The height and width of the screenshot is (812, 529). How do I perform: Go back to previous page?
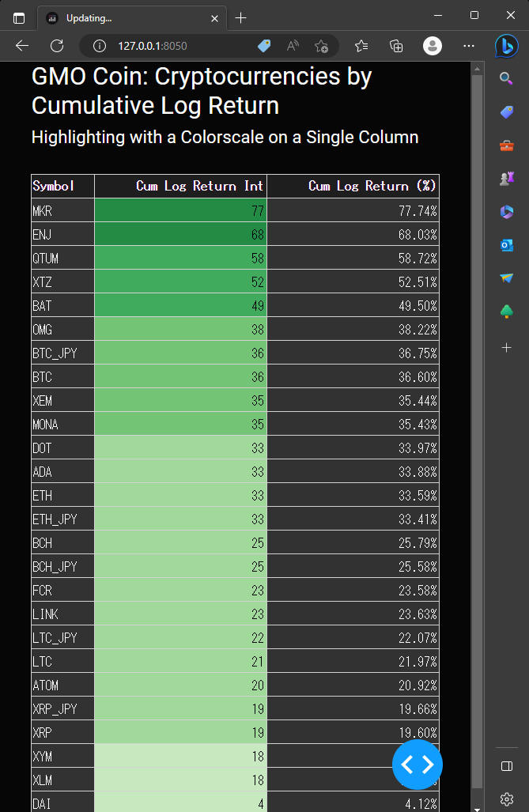22,46
